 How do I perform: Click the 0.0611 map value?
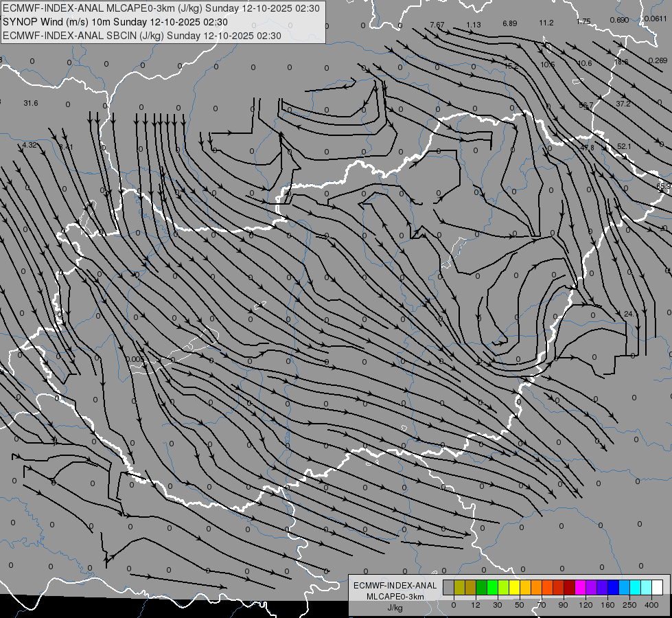(x=656, y=19)
